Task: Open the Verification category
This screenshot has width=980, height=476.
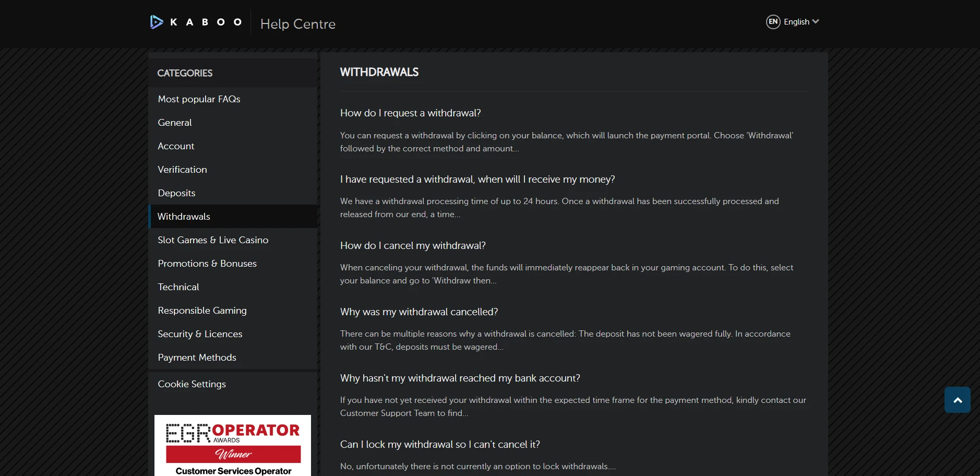Action: (233, 170)
